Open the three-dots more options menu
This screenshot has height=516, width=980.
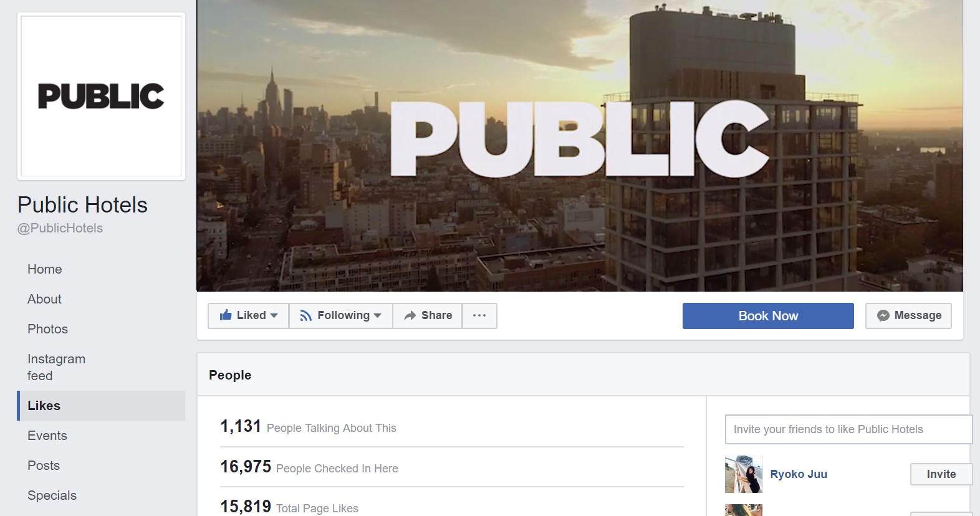click(x=479, y=316)
